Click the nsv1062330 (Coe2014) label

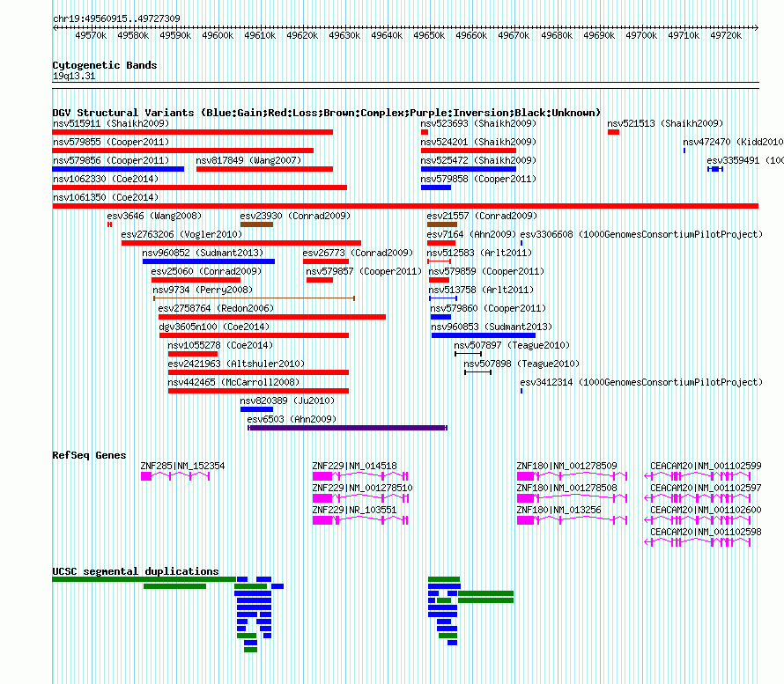pyautogui.click(x=106, y=179)
